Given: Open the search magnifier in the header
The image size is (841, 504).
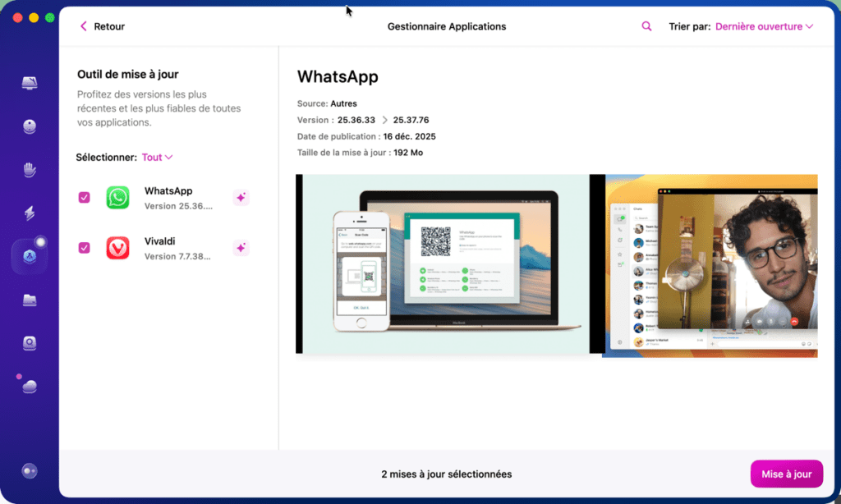Looking at the screenshot, I should (x=646, y=25).
